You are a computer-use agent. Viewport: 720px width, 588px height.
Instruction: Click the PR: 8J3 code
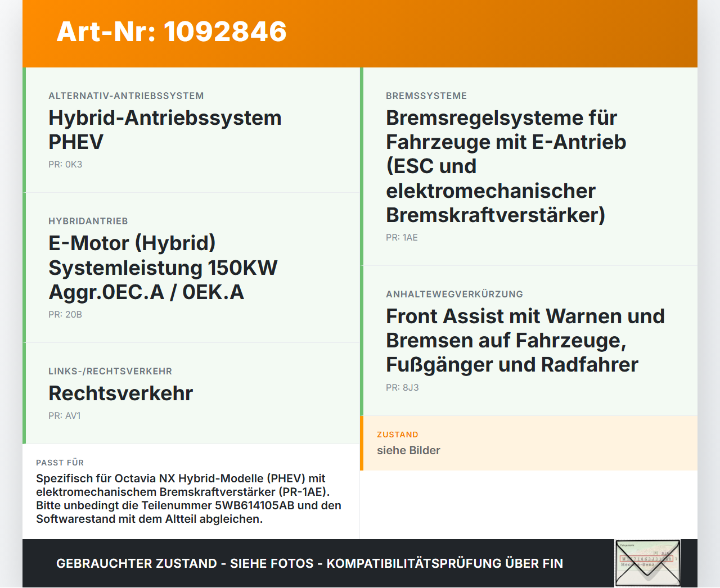coord(402,388)
